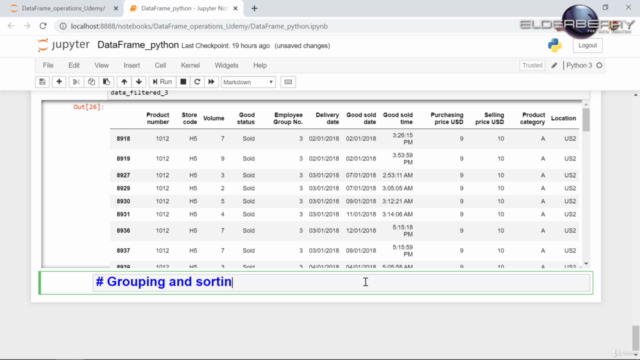Close the DataFrame_operations_Udemy tab
The image size is (640, 360).
116,8
